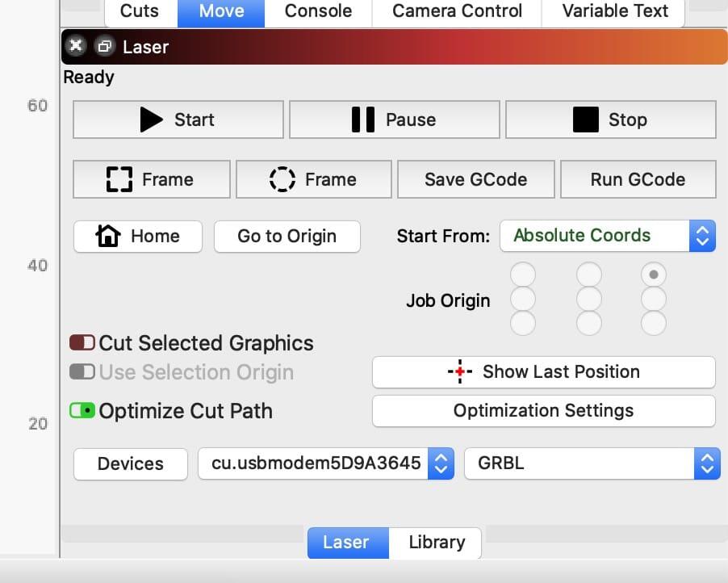Home the laser head
The height and width of the screenshot is (583, 728).
(x=137, y=237)
